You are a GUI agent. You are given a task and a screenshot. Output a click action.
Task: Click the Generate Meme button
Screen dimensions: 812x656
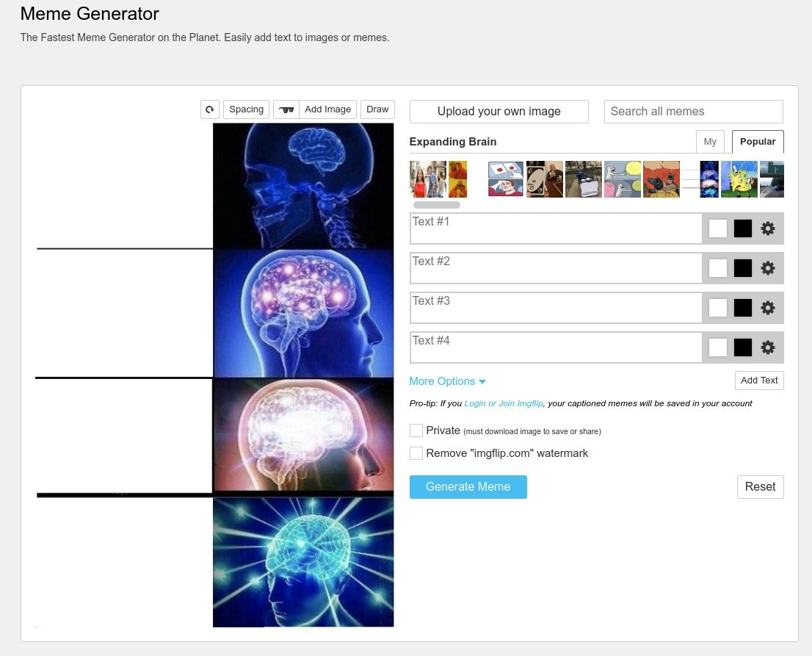click(x=468, y=487)
